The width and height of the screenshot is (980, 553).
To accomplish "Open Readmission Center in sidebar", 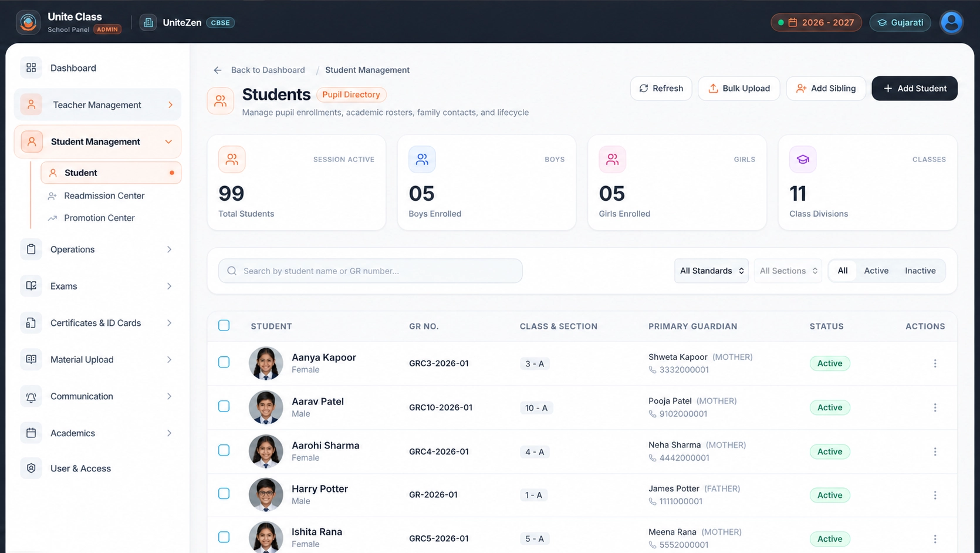I will point(104,195).
